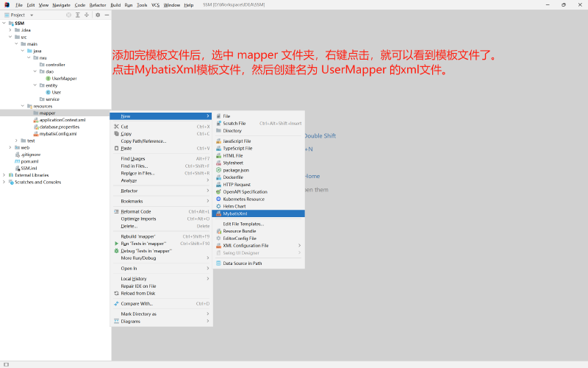Click the HTML File icon
The width and height of the screenshot is (588, 368).
point(218,156)
